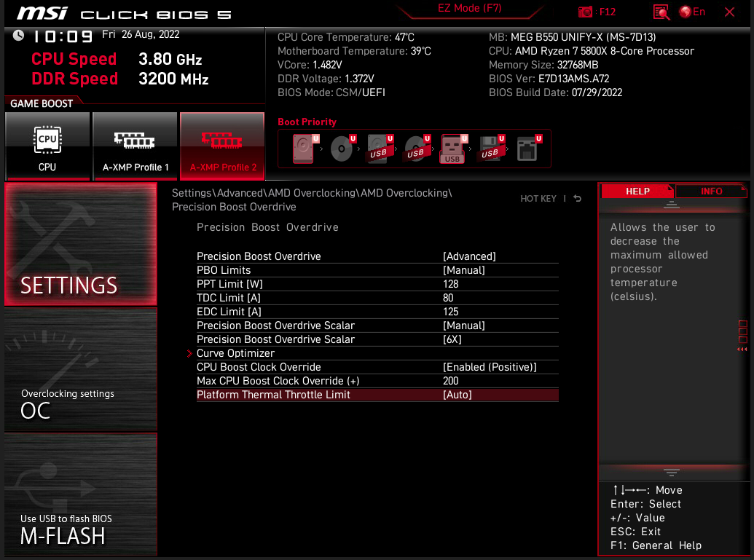Click the F12 screenshot camera icon
Screen dimensions: 754x560
(585, 12)
